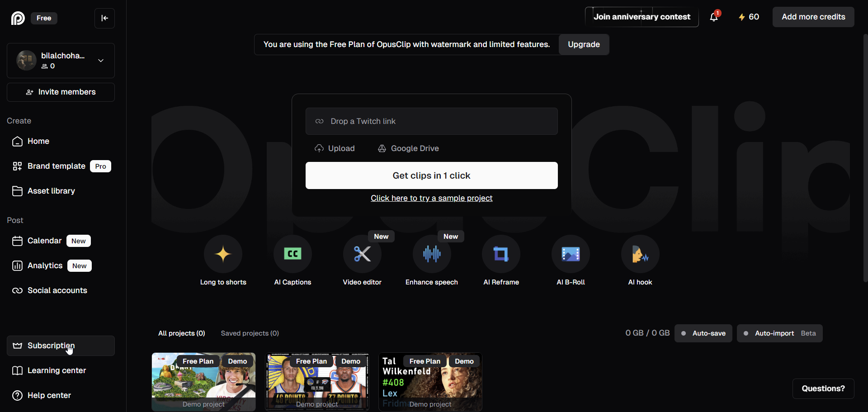This screenshot has width=868, height=412.
Task: Click the Learning center book icon
Action: 17,371
